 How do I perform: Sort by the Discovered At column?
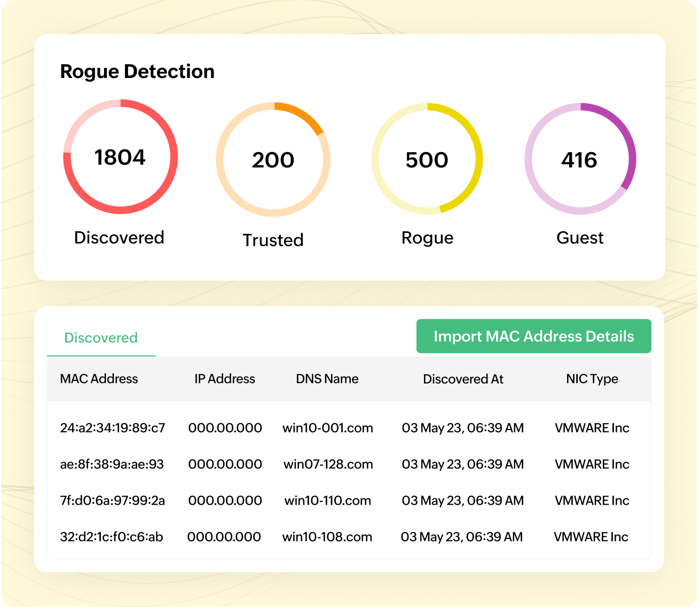click(463, 379)
